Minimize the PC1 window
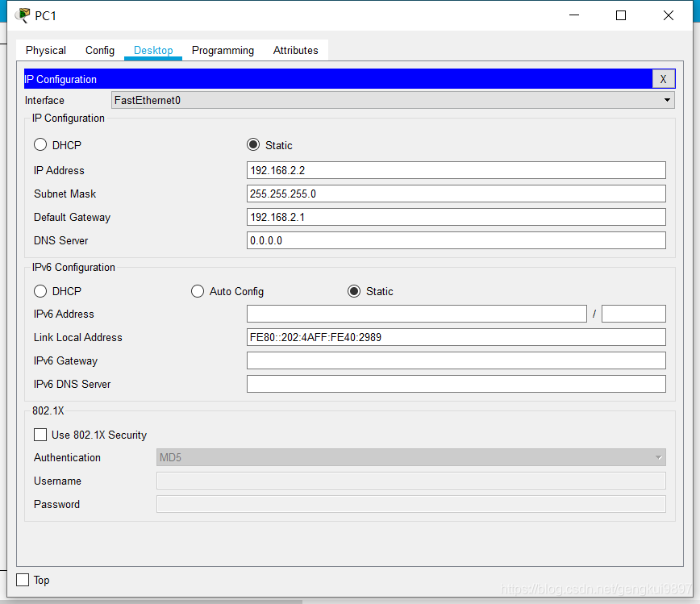700x604 pixels. (x=574, y=15)
